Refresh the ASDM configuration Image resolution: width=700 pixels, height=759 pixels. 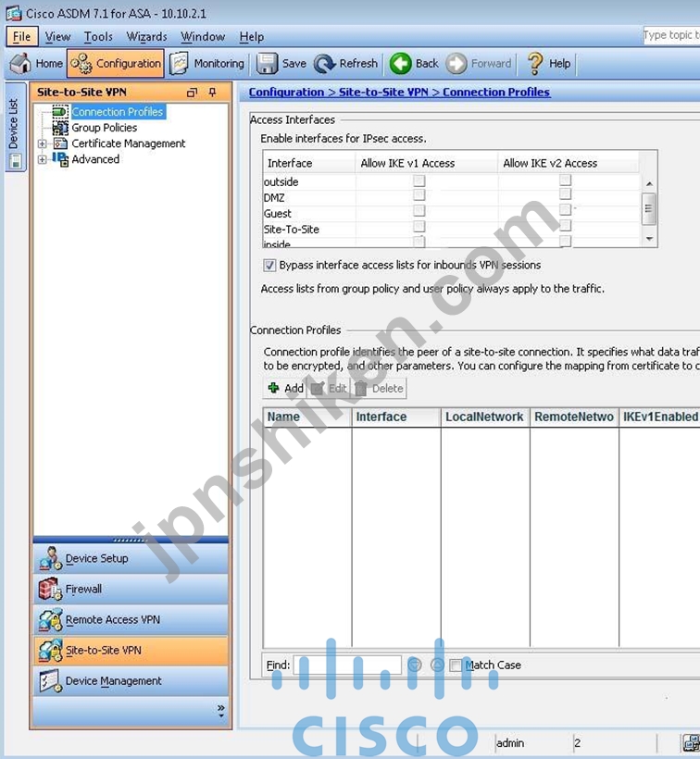pyautogui.click(x=345, y=64)
